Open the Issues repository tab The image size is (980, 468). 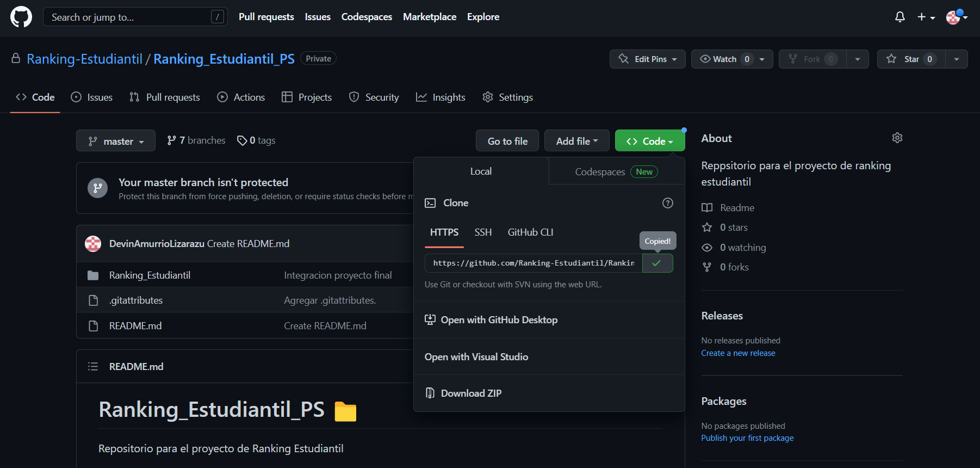click(x=92, y=97)
